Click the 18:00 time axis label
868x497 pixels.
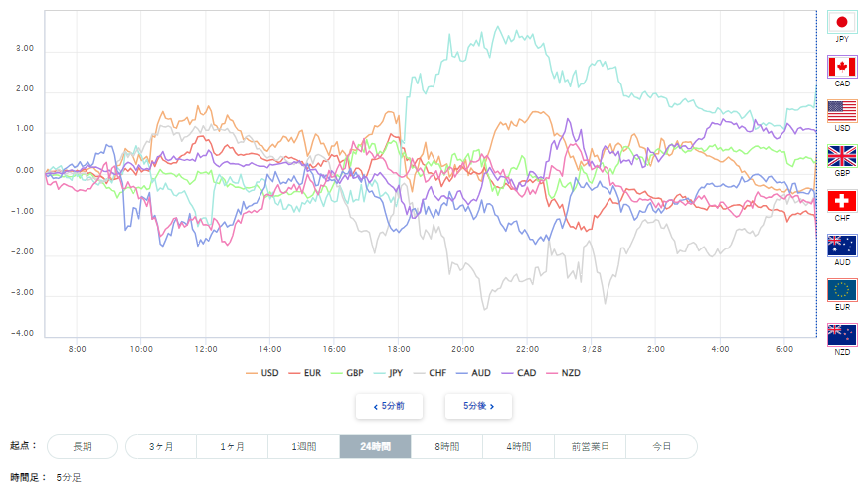[399, 349]
